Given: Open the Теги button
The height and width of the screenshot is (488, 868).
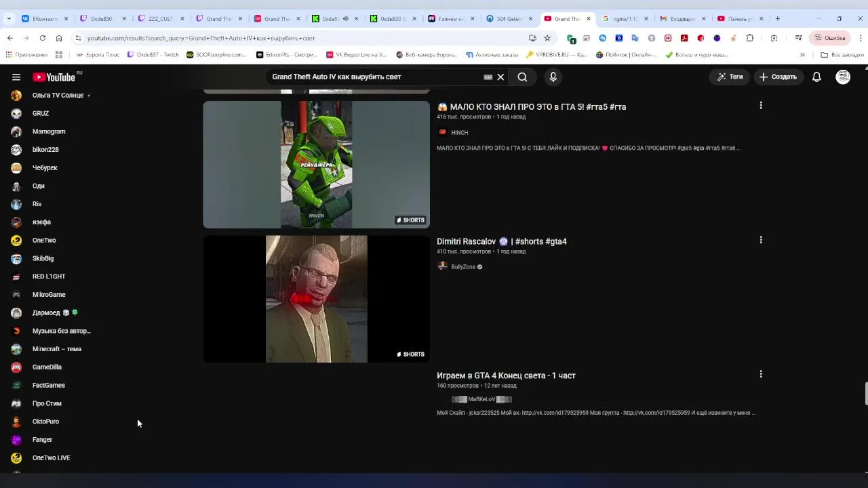Looking at the screenshot, I should tap(730, 77).
